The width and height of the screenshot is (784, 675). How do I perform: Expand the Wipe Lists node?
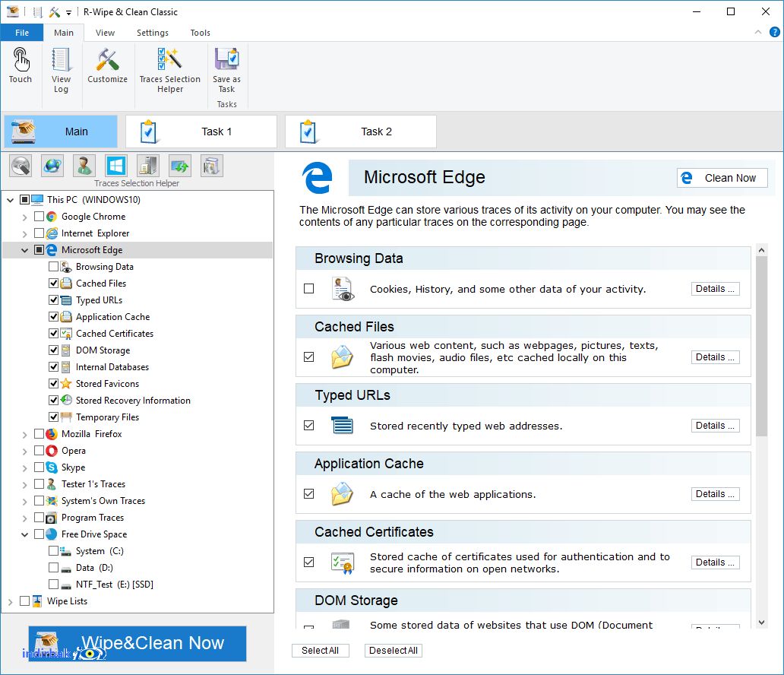point(10,601)
